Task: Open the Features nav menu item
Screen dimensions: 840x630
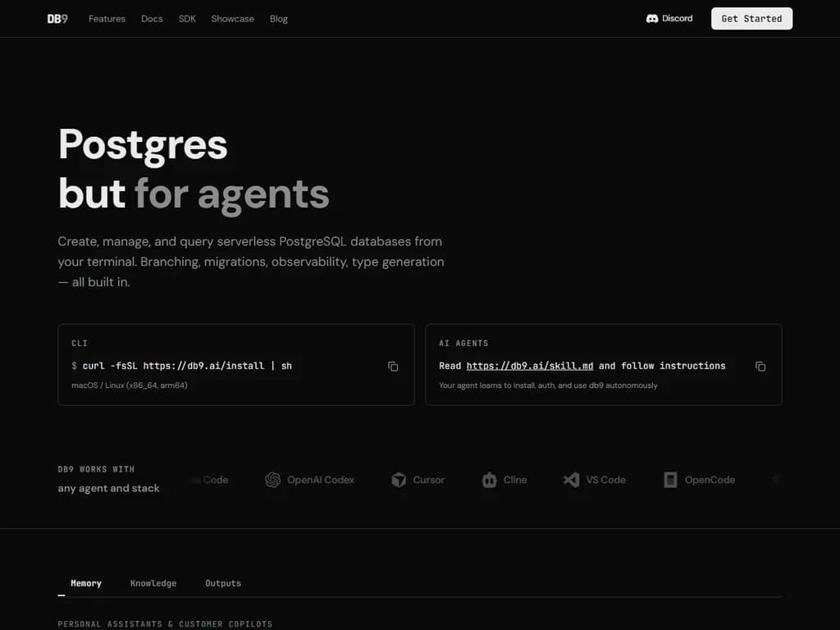Action: 107,19
